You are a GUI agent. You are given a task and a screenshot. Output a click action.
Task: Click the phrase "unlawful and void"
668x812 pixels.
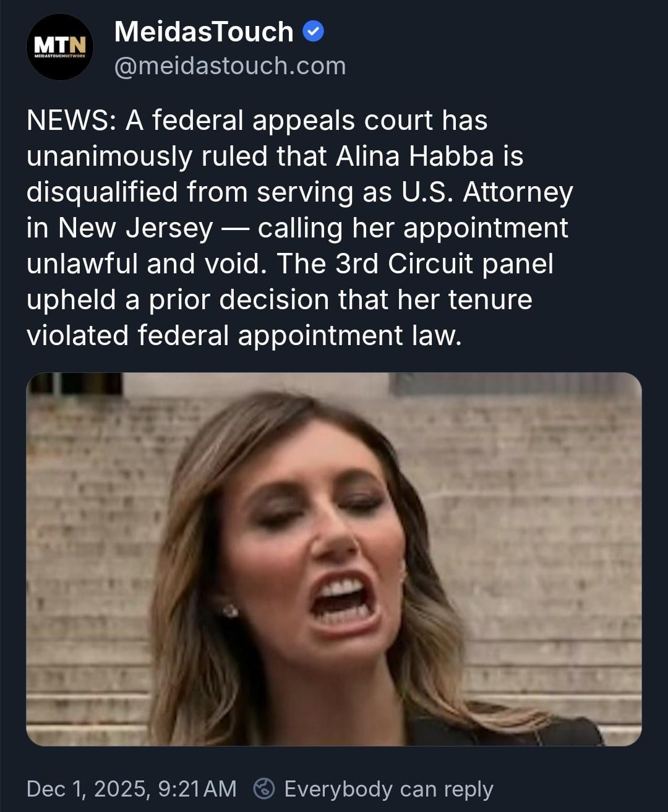[143, 263]
